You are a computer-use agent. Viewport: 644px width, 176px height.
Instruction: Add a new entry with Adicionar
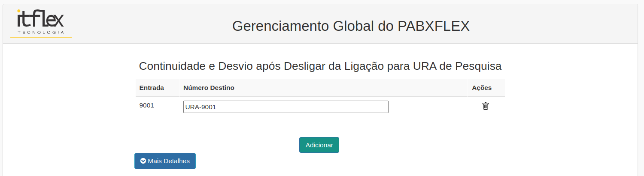[x=319, y=145]
